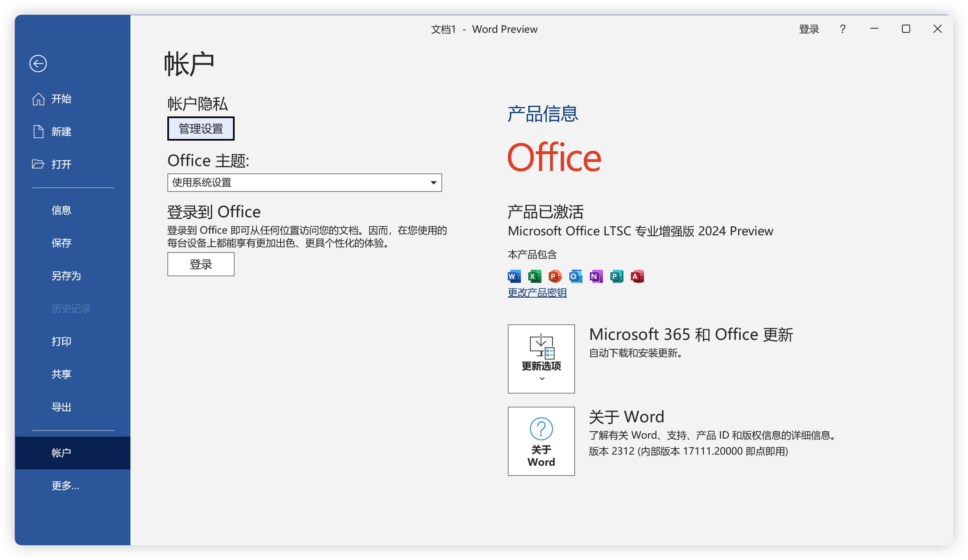
Task: Click the Microsoft Office LTSC 2024 Preview text
Action: pos(641,231)
